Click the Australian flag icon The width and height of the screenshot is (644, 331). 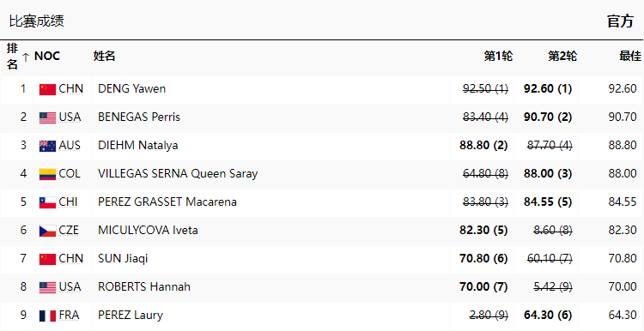[47, 146]
